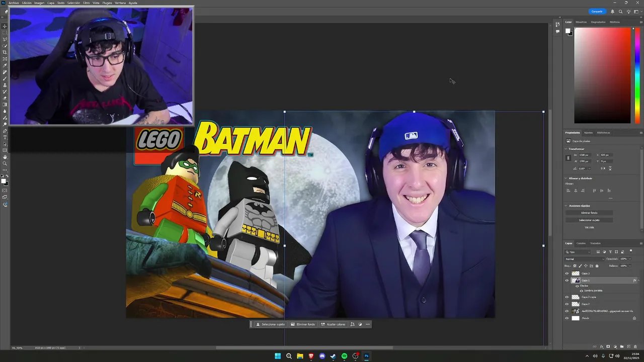Select the Path Selection tool
644x362 pixels.
tap(5, 144)
